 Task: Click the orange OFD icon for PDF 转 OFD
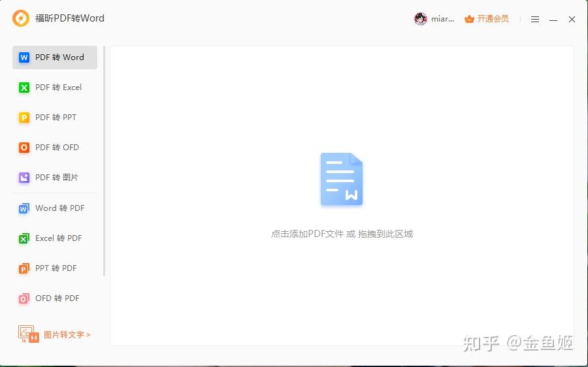(x=24, y=148)
